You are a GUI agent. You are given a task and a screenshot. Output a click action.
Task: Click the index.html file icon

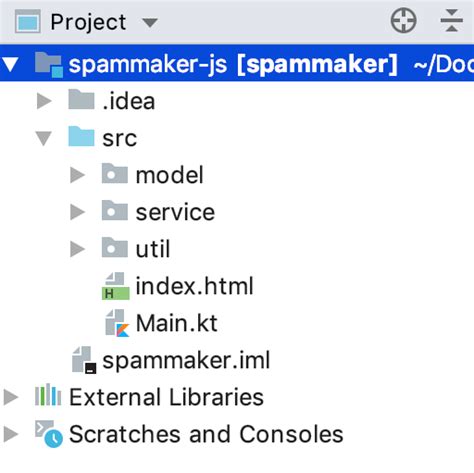click(115, 286)
